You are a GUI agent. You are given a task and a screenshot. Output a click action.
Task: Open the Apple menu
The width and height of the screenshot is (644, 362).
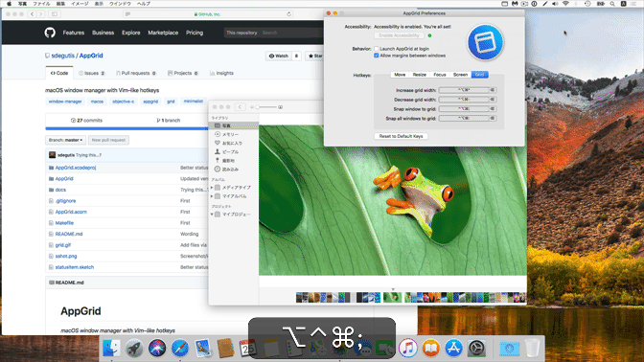pos(9,4)
